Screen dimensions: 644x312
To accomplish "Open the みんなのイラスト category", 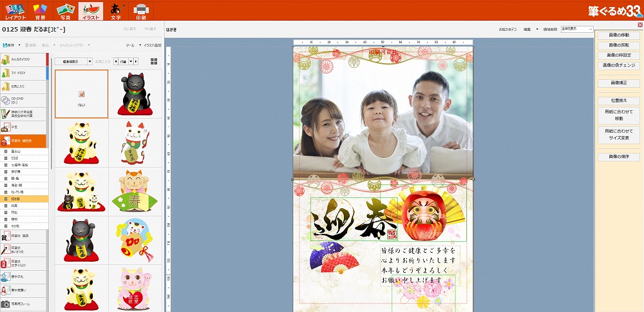I will pos(24,59).
